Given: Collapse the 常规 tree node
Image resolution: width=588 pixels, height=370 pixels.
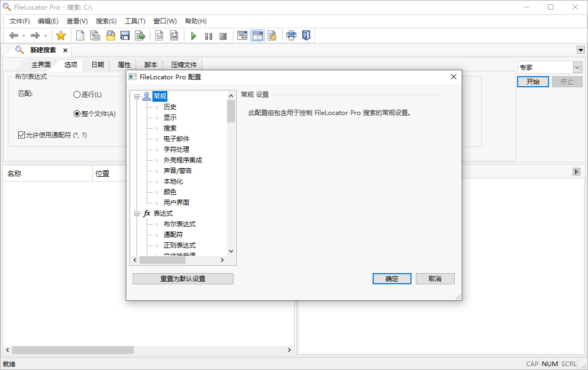Looking at the screenshot, I should pyautogui.click(x=138, y=95).
